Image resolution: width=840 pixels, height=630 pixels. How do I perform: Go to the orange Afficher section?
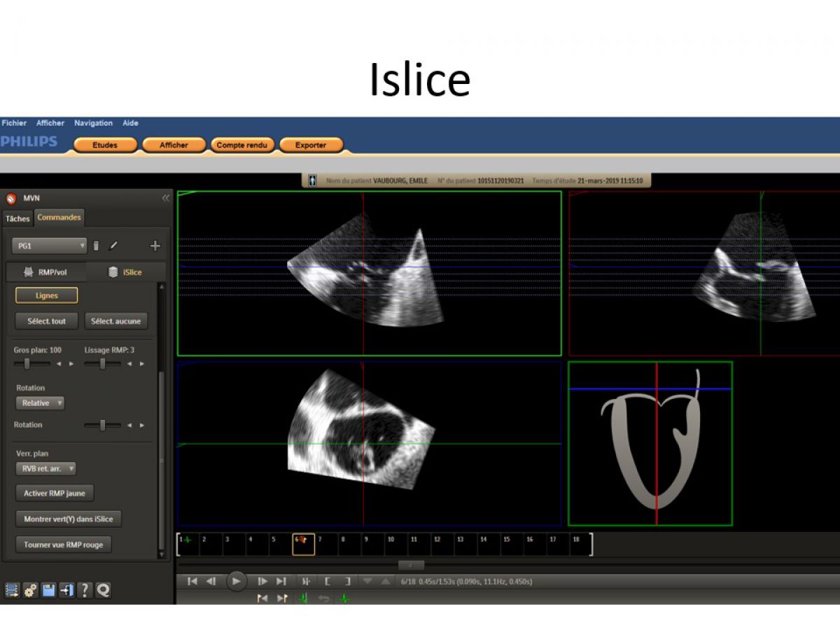[x=174, y=145]
